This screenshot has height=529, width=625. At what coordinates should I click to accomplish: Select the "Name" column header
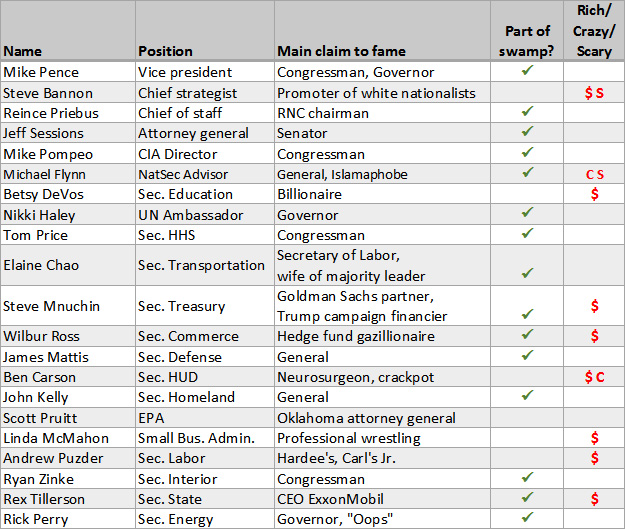(24, 50)
